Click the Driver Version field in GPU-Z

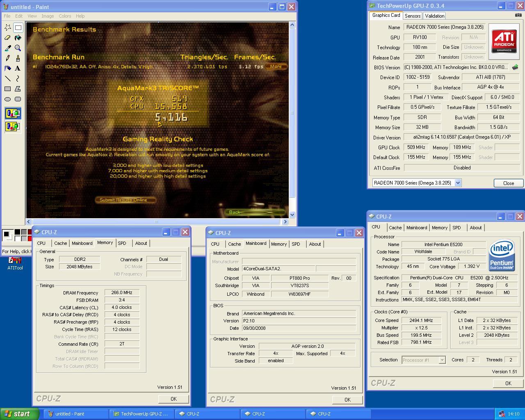(462, 137)
